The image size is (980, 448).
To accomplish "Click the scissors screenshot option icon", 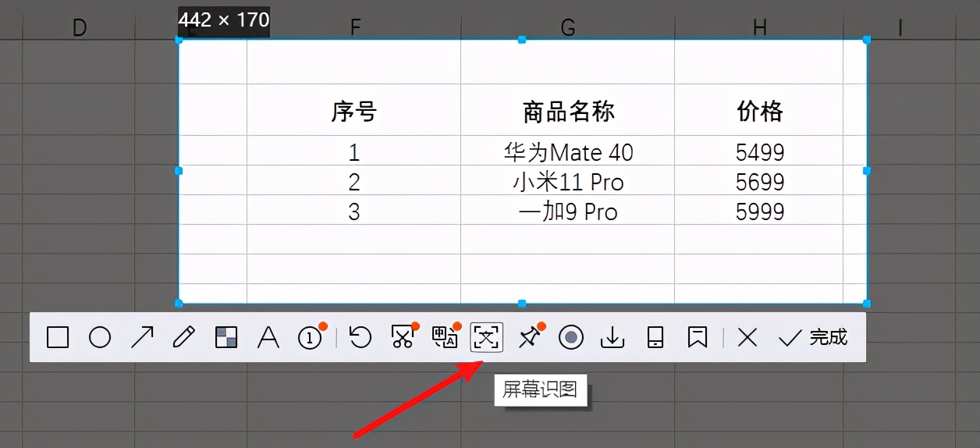I will pyautogui.click(x=403, y=337).
